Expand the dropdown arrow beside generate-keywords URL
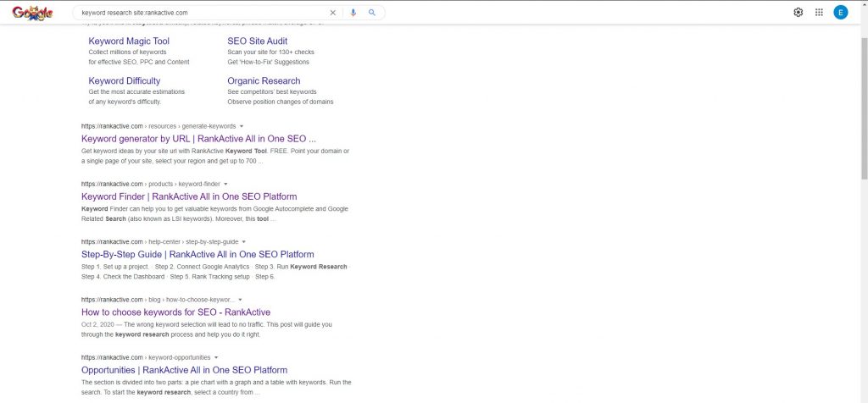 pos(242,126)
